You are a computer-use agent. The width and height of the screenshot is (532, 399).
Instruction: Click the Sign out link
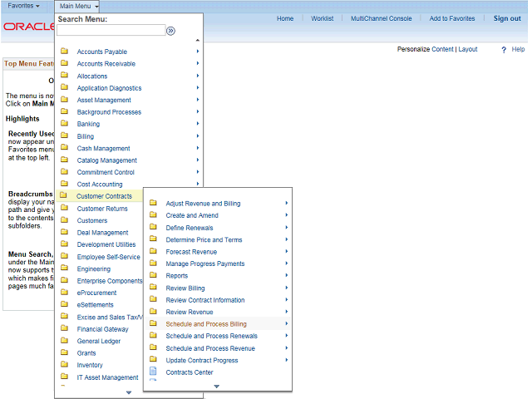click(x=507, y=18)
